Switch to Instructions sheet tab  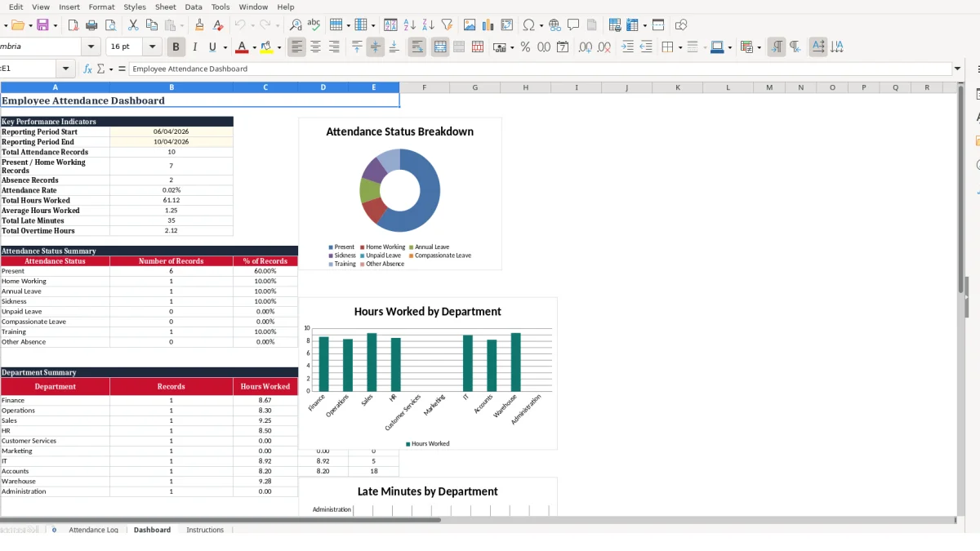pos(205,530)
